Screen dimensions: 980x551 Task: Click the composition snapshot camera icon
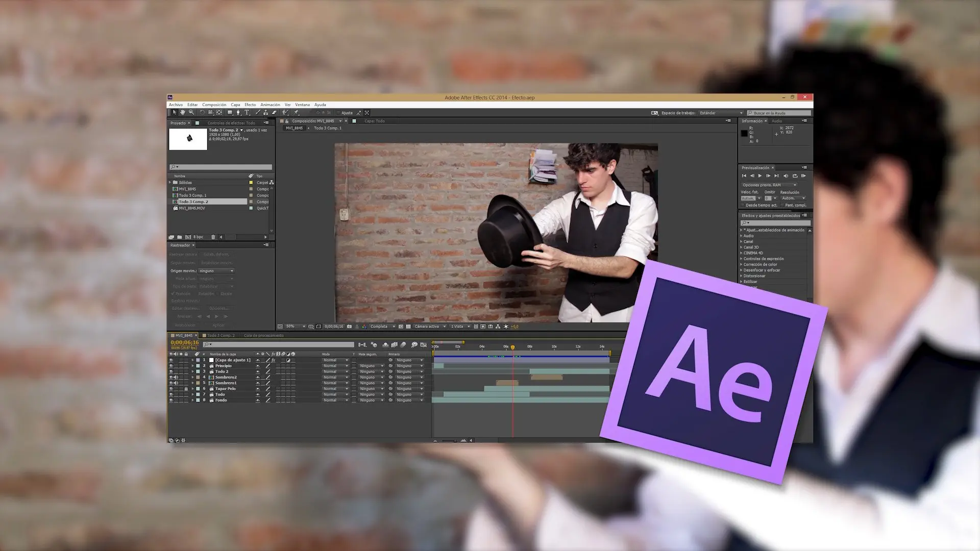349,327
